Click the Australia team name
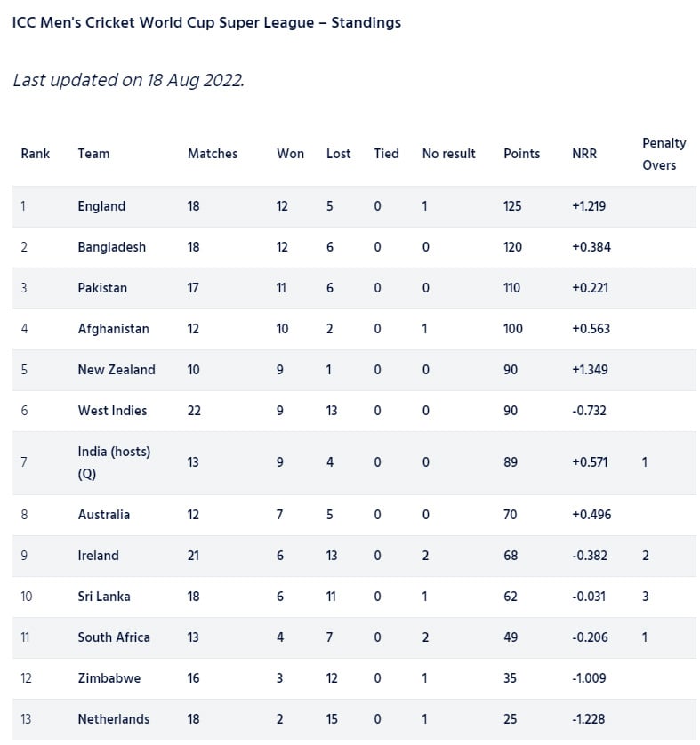The height and width of the screenshot is (745, 700). click(103, 515)
